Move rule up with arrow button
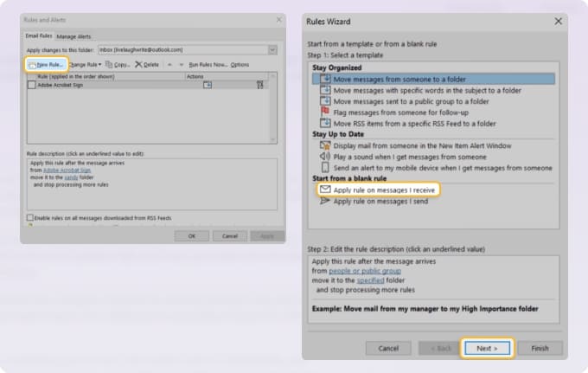Viewport: 588px width, 373px height. click(169, 65)
